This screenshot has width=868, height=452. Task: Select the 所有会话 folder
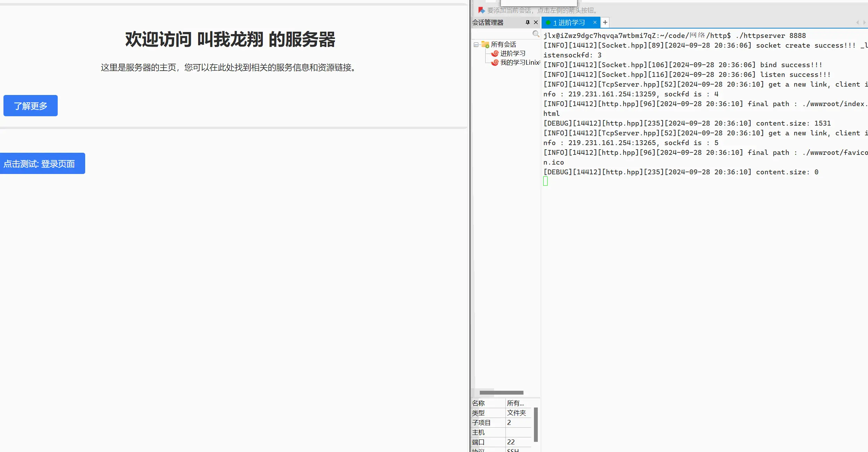point(503,45)
